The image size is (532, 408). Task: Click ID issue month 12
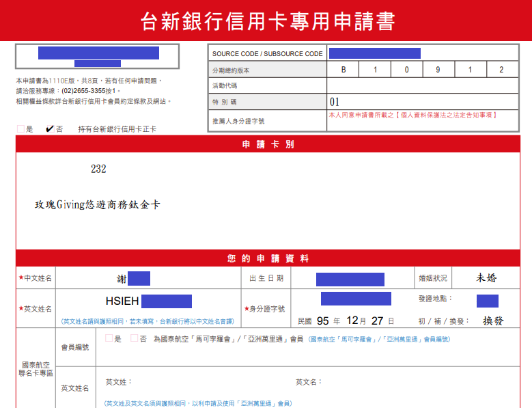click(x=352, y=321)
